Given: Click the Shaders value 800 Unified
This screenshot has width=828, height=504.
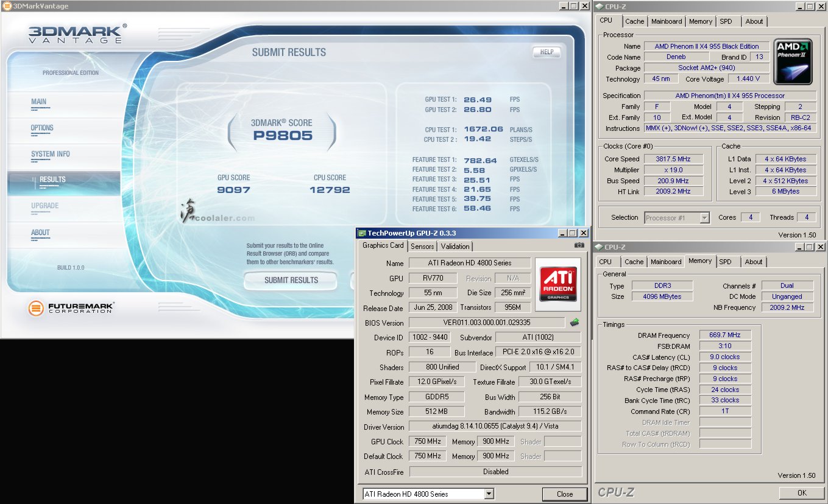Looking at the screenshot, I should click(442, 367).
